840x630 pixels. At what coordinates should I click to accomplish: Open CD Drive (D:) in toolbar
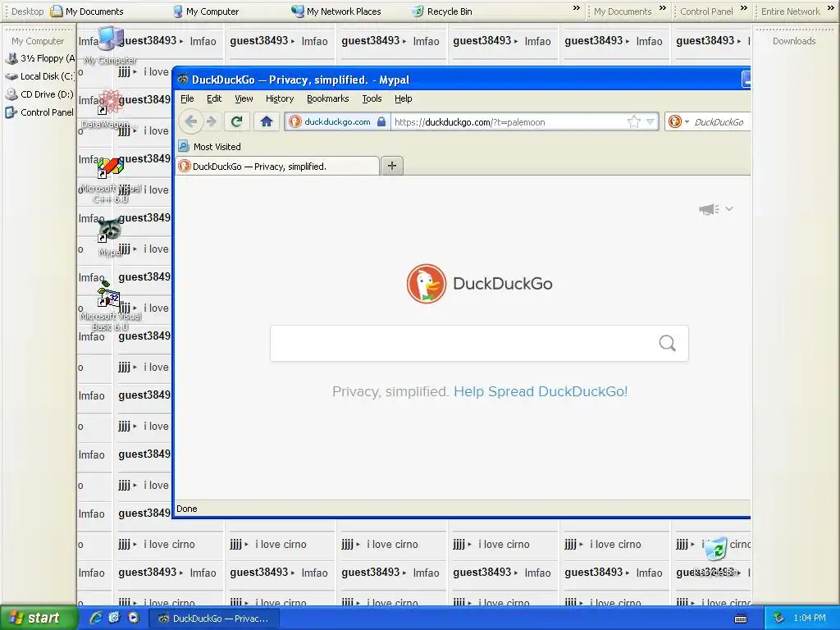pyautogui.click(x=39, y=94)
